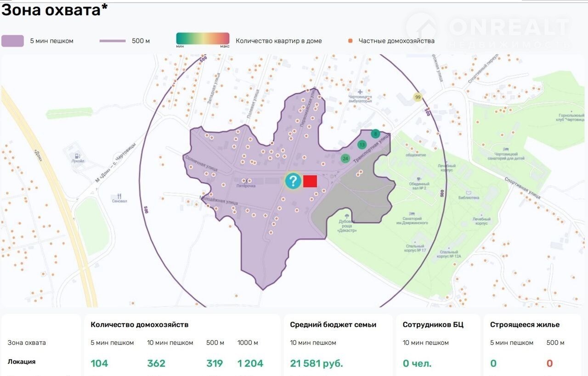The width and height of the screenshot is (588, 376).
Task: Select the green cluster marker labeled 13
Action: [x=362, y=145]
